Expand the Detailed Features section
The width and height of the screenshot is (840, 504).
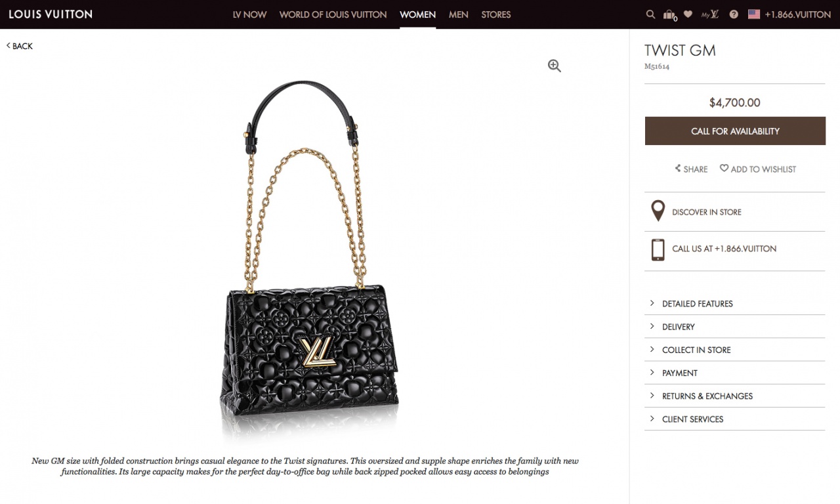pos(734,304)
